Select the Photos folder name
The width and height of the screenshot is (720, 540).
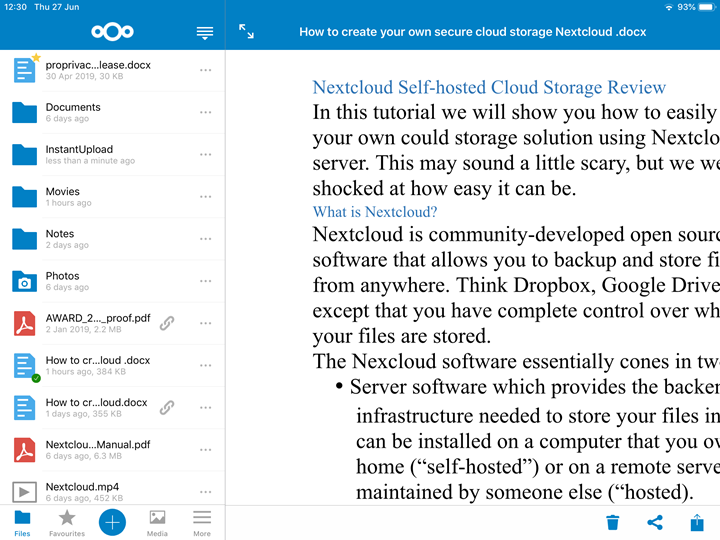(62, 276)
